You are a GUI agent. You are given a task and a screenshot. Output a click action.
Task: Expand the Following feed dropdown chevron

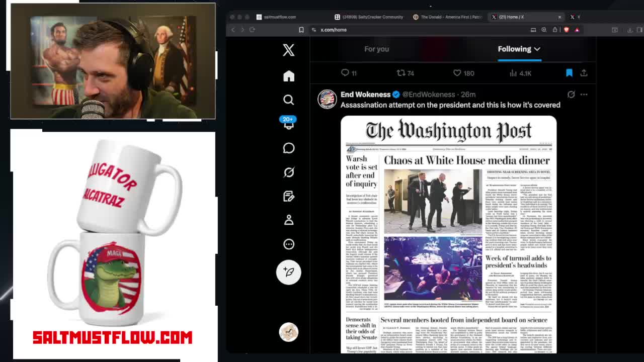tap(537, 49)
